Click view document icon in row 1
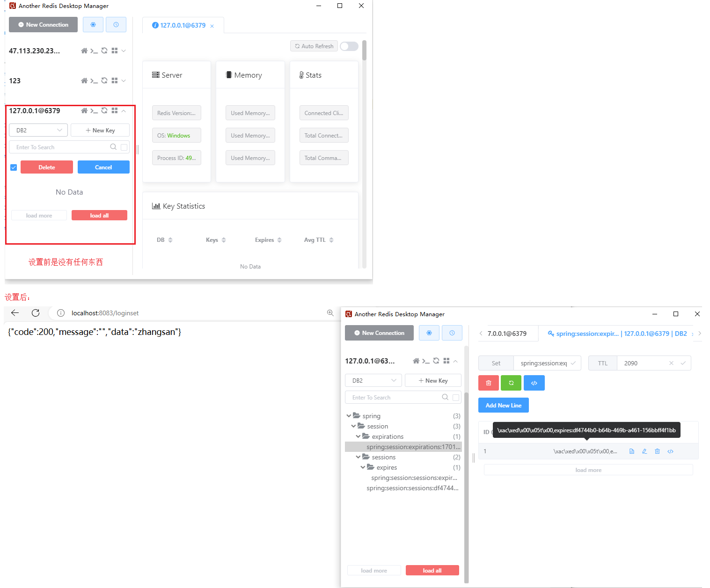 click(x=632, y=451)
